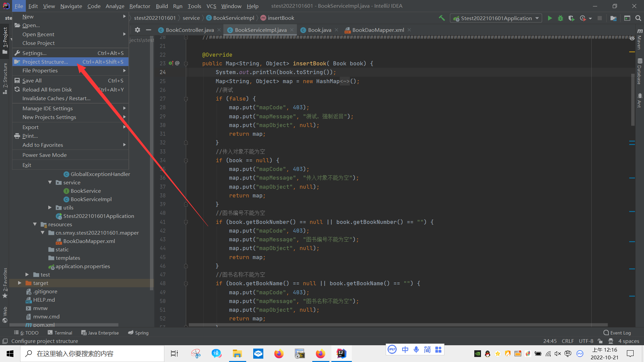Start debugging with the bug icon
Image resolution: width=644 pixels, height=362 pixels.
tap(560, 18)
